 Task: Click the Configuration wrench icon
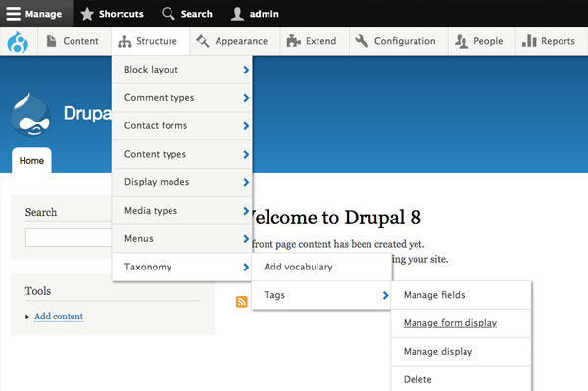362,41
